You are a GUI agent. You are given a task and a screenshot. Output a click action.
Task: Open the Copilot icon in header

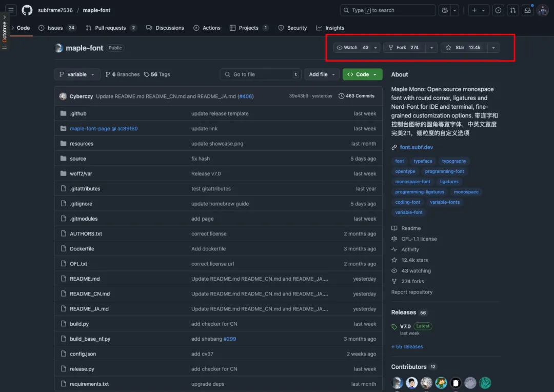444,10
